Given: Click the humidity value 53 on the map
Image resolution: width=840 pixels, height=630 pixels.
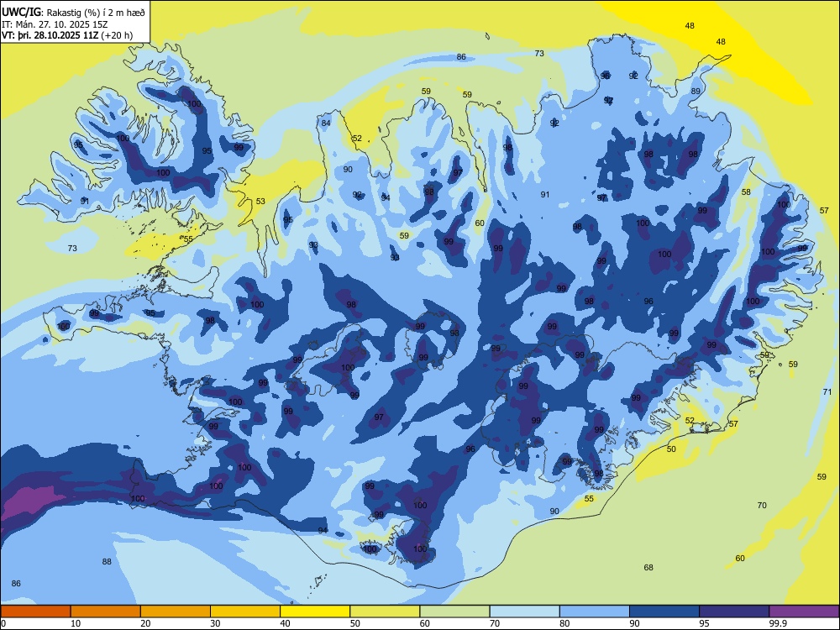Looking at the screenshot, I should (x=260, y=202).
